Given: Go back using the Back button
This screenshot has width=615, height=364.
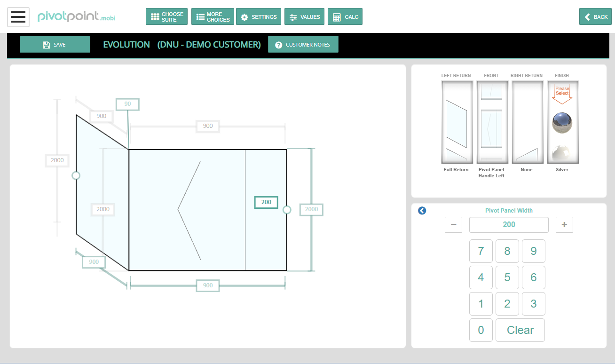Looking at the screenshot, I should (595, 16).
